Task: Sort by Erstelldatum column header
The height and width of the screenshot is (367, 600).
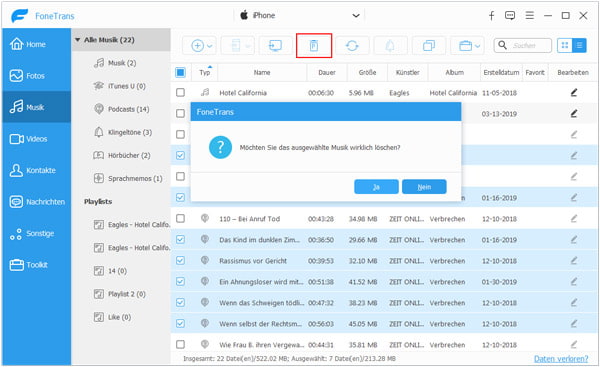Action: (x=501, y=72)
